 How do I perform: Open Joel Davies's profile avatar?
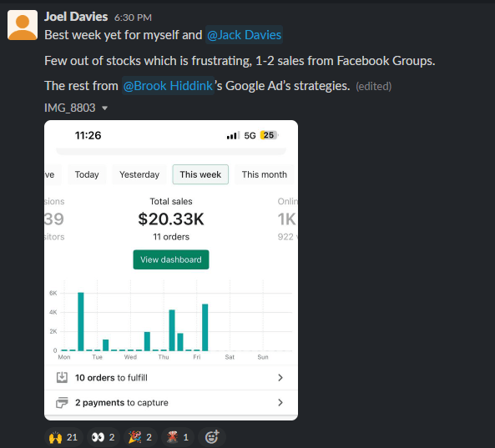pyautogui.click(x=23, y=25)
